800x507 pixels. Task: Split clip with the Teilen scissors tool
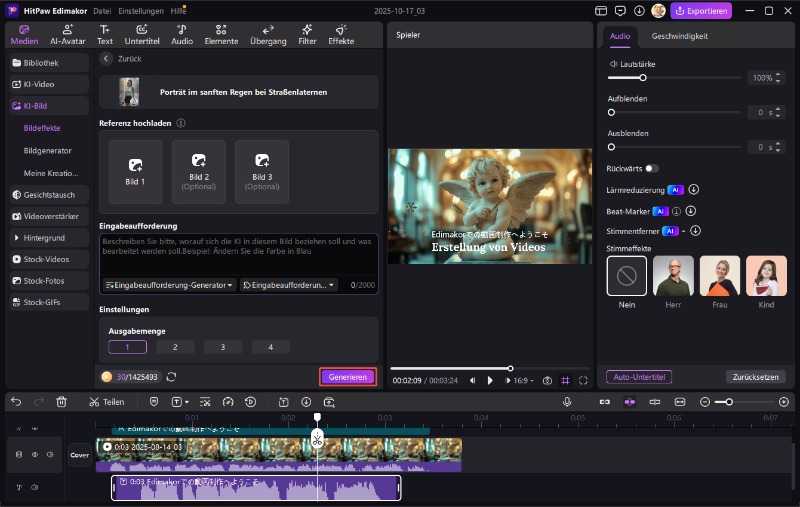pyautogui.click(x=106, y=401)
